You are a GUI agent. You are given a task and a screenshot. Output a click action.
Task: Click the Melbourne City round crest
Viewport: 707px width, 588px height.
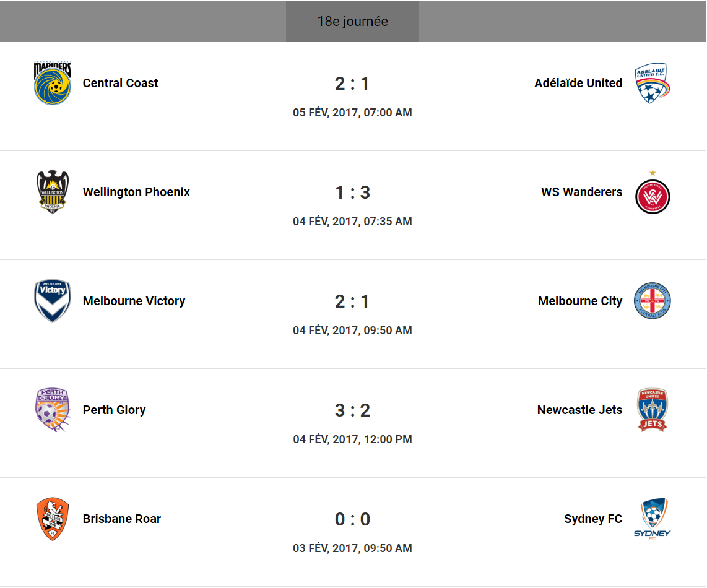click(653, 301)
